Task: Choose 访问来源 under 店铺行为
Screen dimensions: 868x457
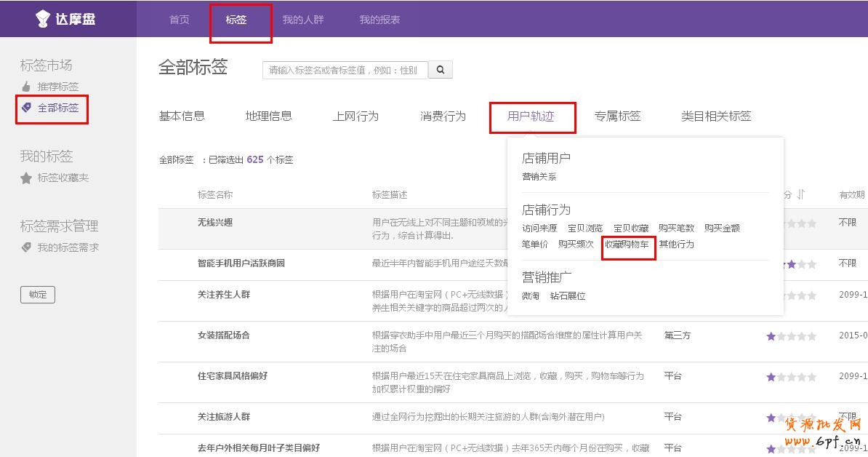Action: (539, 228)
